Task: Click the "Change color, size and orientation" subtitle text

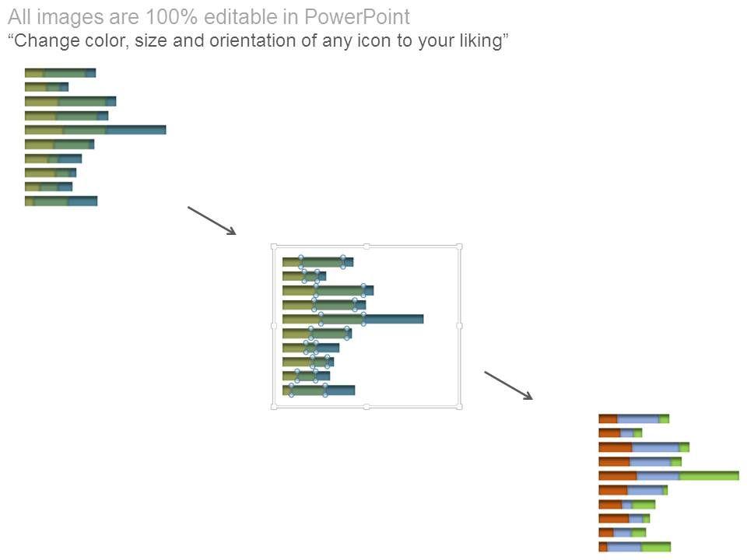Action: coord(258,40)
